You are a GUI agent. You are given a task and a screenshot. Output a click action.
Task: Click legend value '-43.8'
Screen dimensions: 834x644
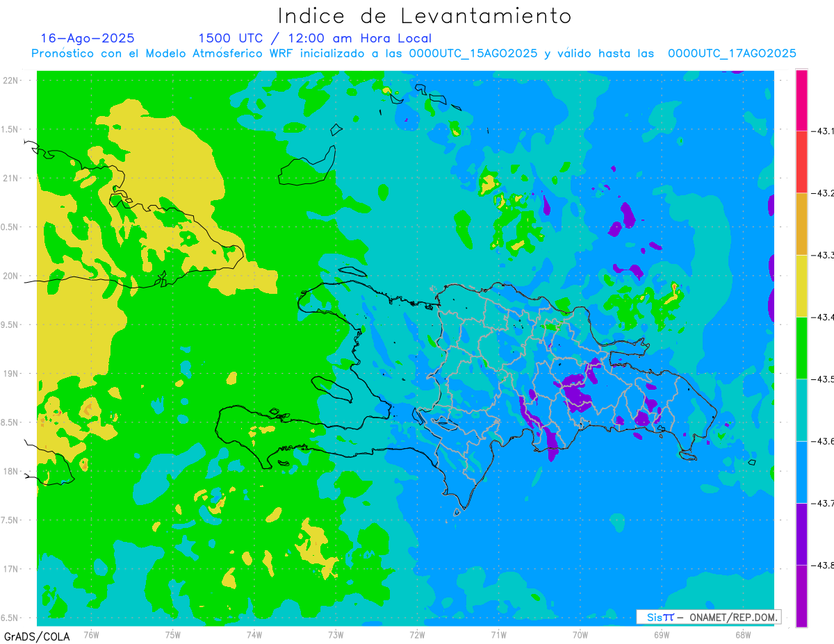821,565
